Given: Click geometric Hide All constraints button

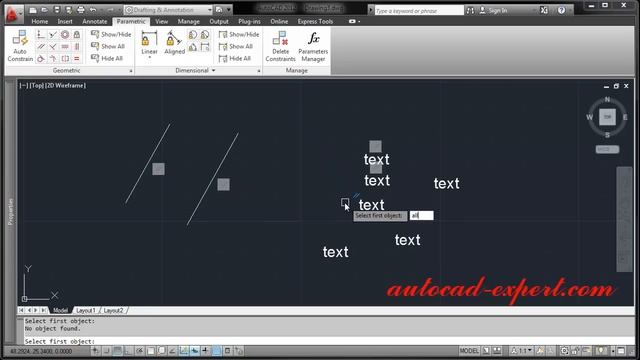Looking at the screenshot, I should click(107, 58).
